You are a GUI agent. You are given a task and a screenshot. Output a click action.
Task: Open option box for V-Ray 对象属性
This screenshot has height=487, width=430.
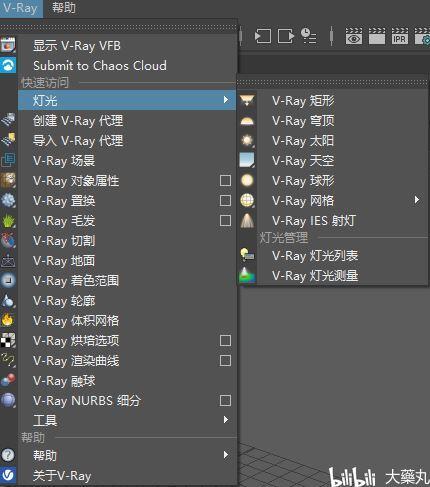(225, 181)
